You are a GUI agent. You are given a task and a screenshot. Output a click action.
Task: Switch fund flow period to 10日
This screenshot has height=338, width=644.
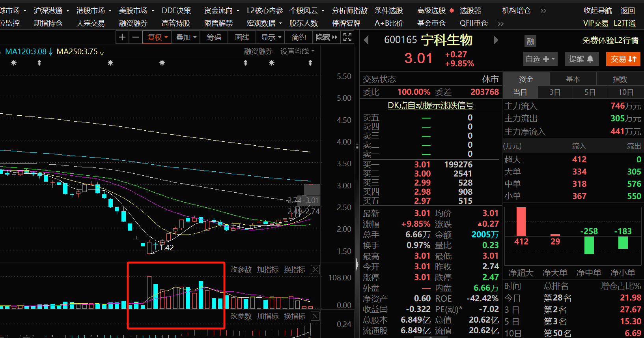(625, 92)
